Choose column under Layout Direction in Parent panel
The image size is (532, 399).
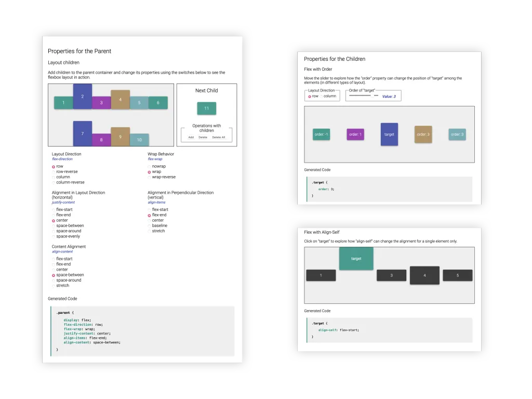54,178
